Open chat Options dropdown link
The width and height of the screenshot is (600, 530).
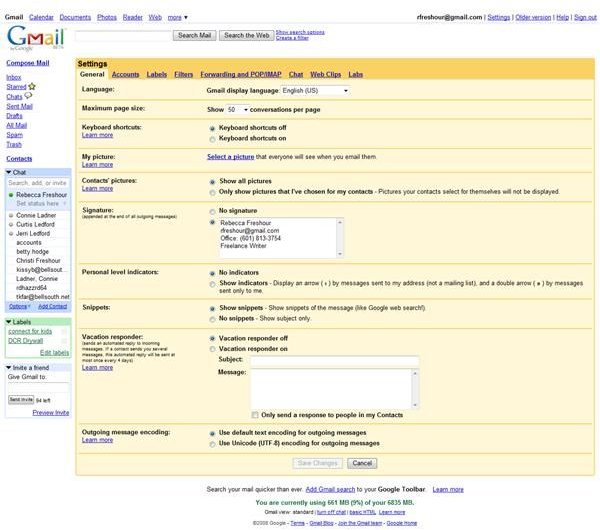pos(19,306)
